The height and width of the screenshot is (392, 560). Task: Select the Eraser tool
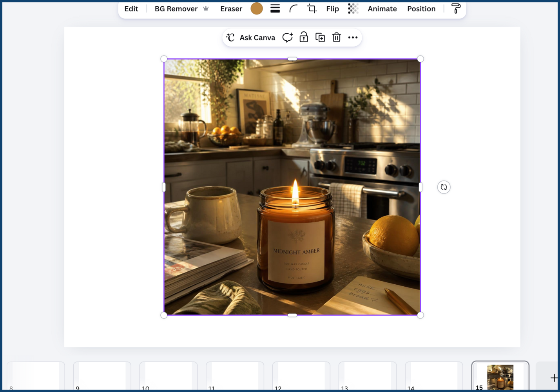231,9
